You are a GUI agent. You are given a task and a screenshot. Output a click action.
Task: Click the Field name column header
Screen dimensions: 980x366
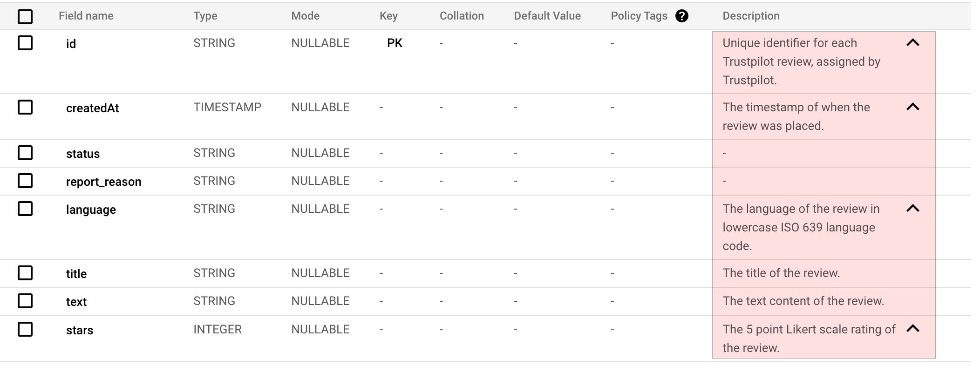pyautogui.click(x=86, y=16)
